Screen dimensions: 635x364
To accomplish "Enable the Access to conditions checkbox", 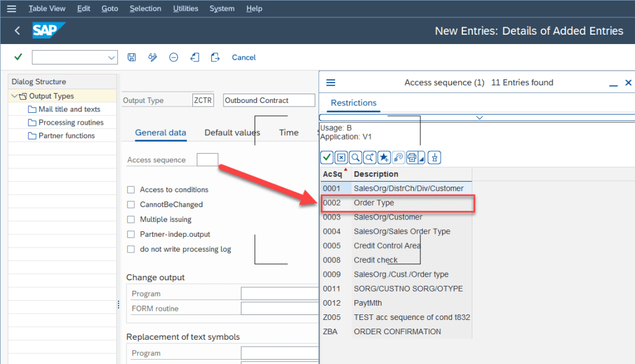I will click(131, 190).
